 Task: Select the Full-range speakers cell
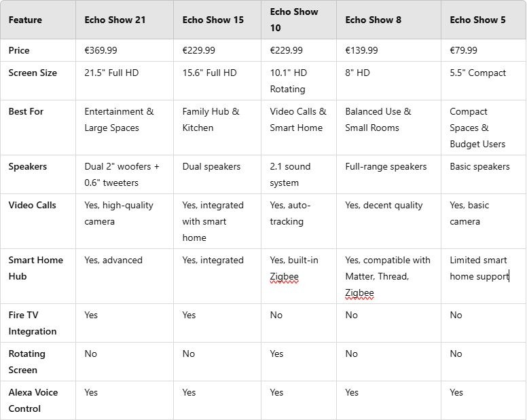tap(386, 166)
